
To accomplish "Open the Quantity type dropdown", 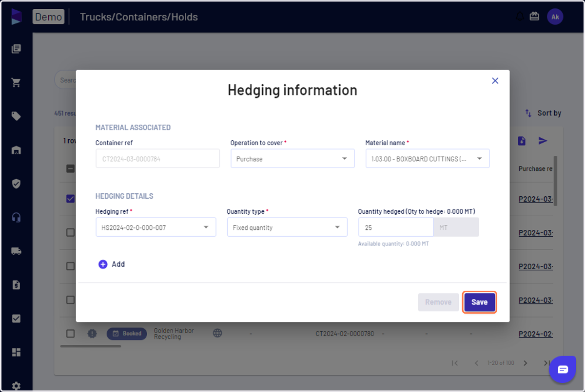I will (x=287, y=227).
